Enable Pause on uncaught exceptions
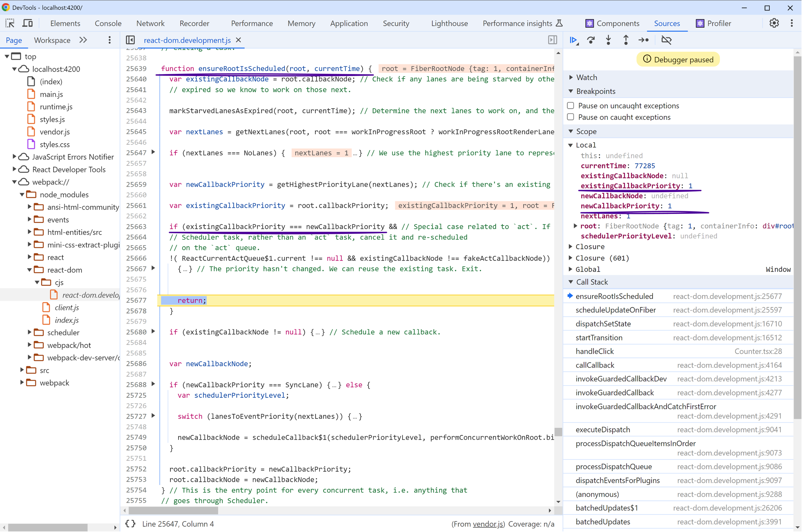Viewport: 802px width, 532px height. pyautogui.click(x=570, y=106)
